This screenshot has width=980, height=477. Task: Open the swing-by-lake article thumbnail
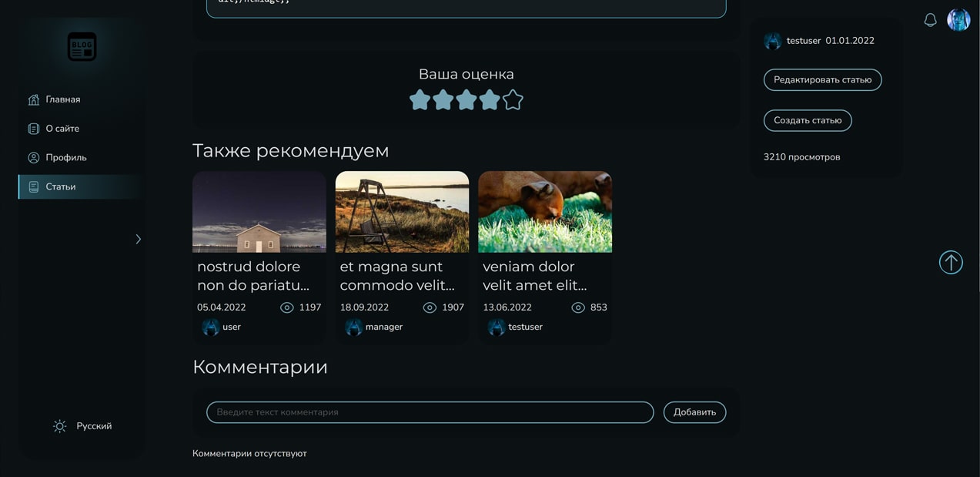coord(402,212)
